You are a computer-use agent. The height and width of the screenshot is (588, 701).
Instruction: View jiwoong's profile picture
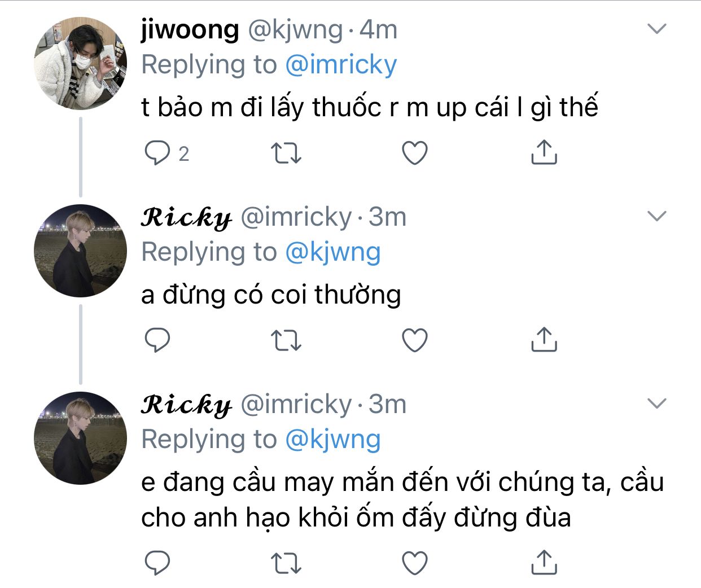coord(81,63)
